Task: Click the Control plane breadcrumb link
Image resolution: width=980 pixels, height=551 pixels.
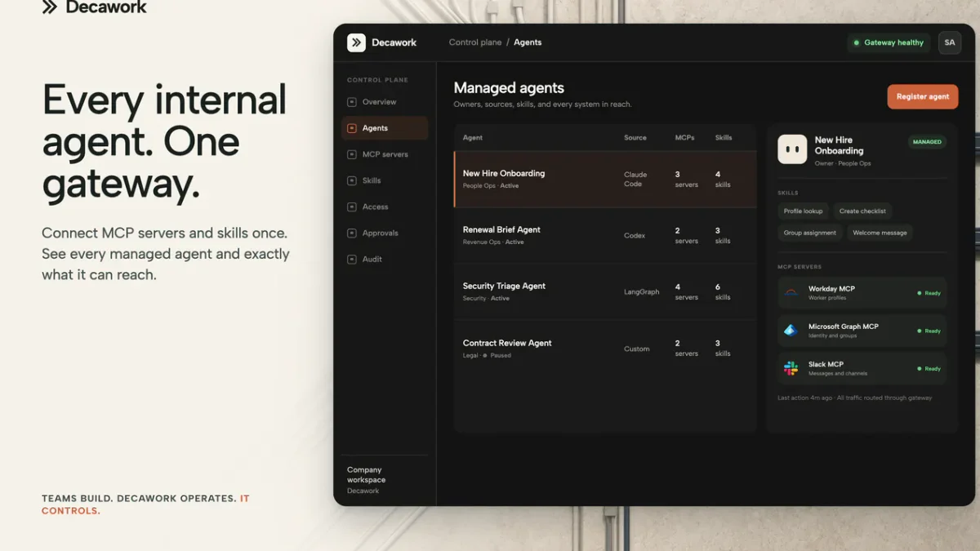Action: (x=475, y=42)
